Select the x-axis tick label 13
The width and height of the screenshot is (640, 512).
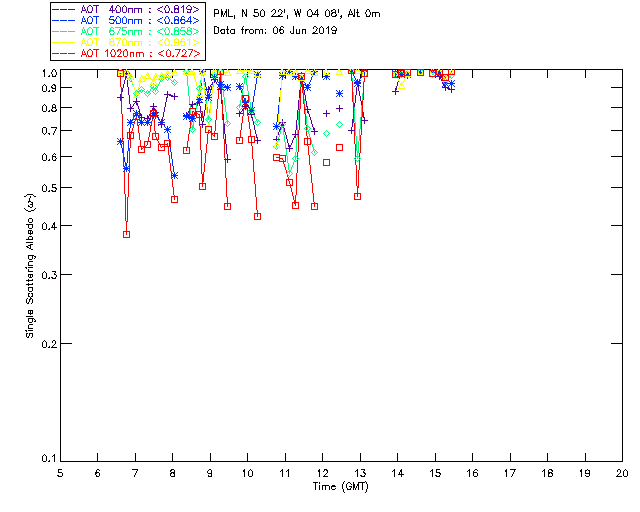[360, 472]
